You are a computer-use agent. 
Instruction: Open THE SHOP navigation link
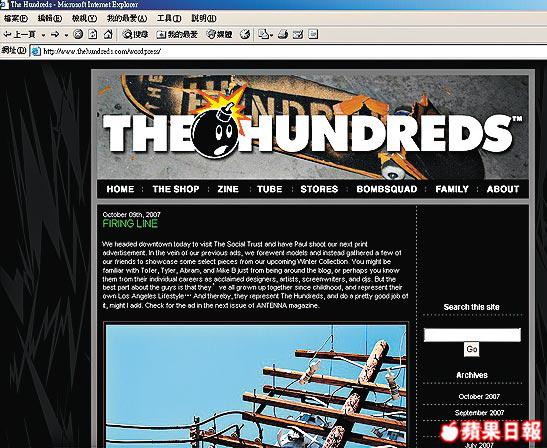176,189
